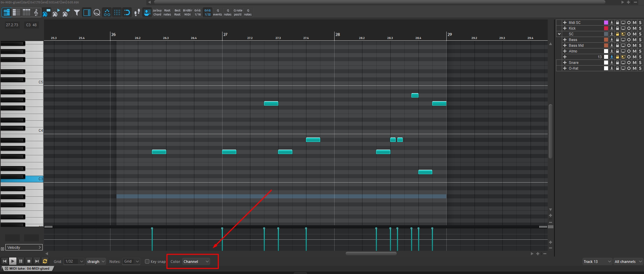Toggle the MIDI editor dock icon
Screen dimensions: 644x274
147,13
